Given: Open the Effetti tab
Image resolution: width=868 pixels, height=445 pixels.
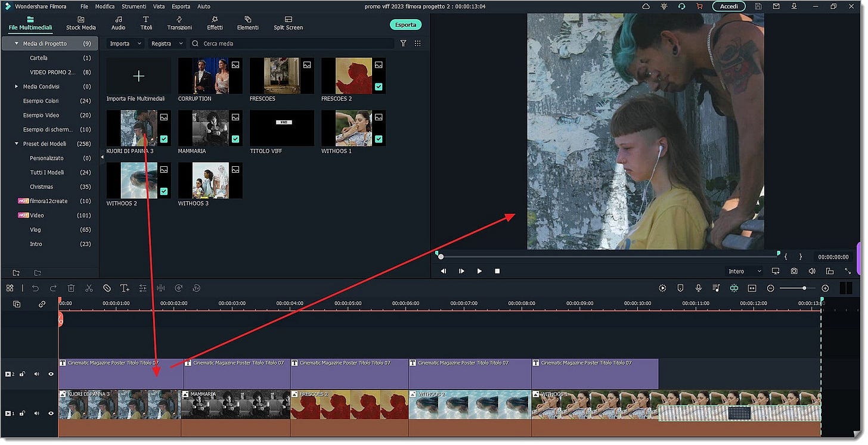Looking at the screenshot, I should click(x=215, y=23).
